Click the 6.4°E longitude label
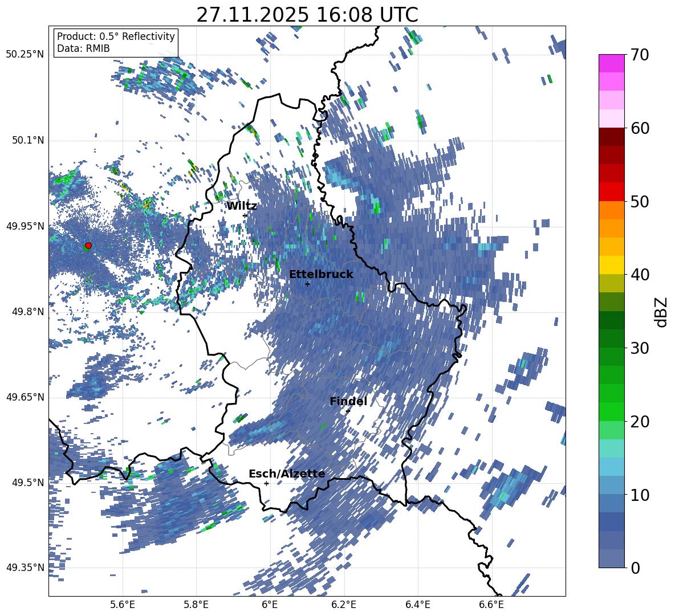675x616 pixels. [418, 605]
